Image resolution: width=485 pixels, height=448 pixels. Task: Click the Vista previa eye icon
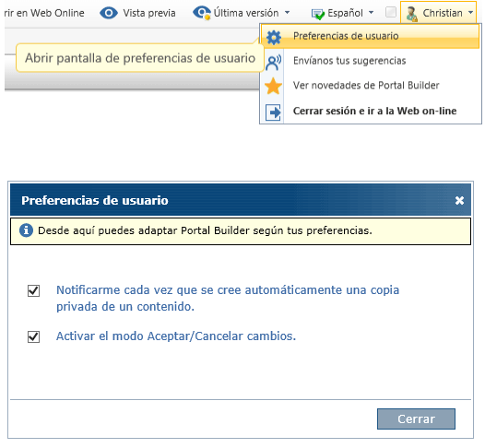[x=109, y=13]
